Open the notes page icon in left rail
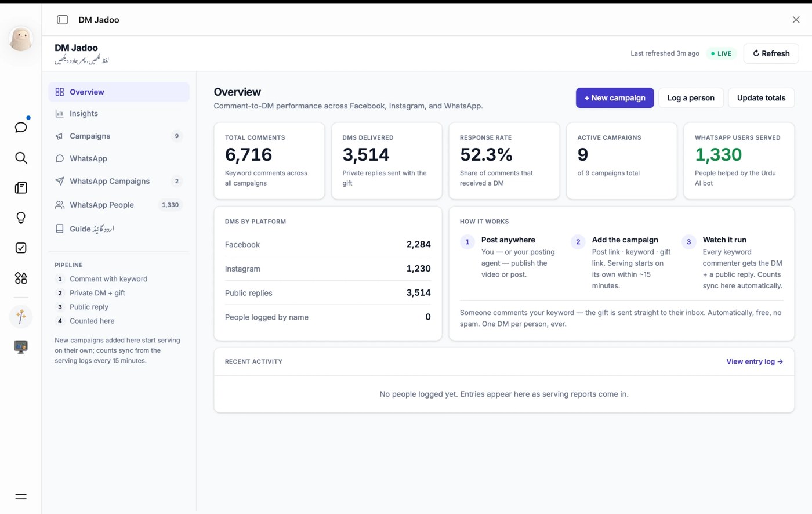This screenshot has width=812, height=514. [x=21, y=187]
